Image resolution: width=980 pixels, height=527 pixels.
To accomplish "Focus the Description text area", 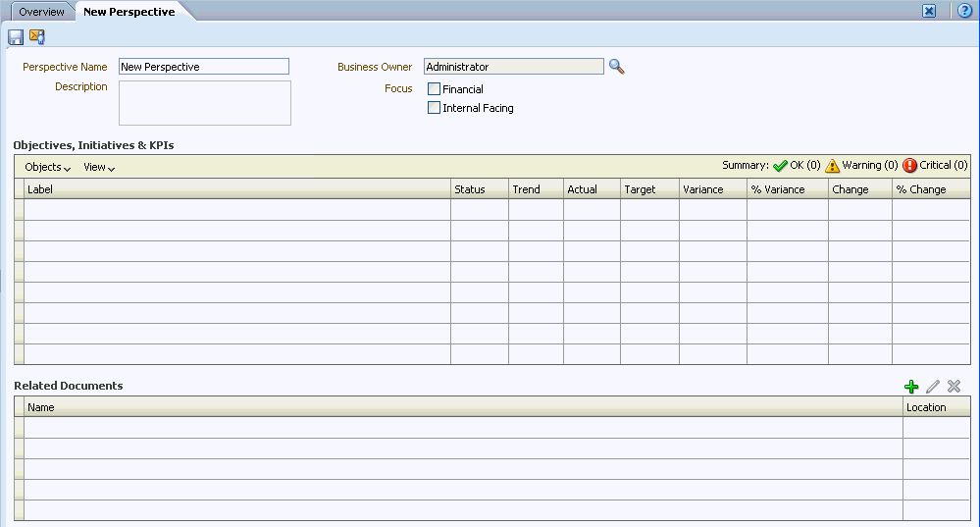I will pyautogui.click(x=205, y=103).
